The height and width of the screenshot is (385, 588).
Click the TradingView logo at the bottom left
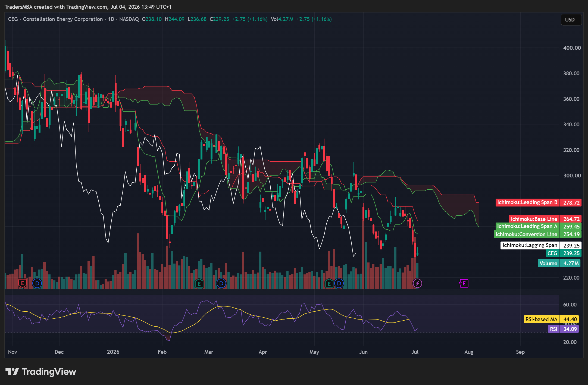coord(41,372)
